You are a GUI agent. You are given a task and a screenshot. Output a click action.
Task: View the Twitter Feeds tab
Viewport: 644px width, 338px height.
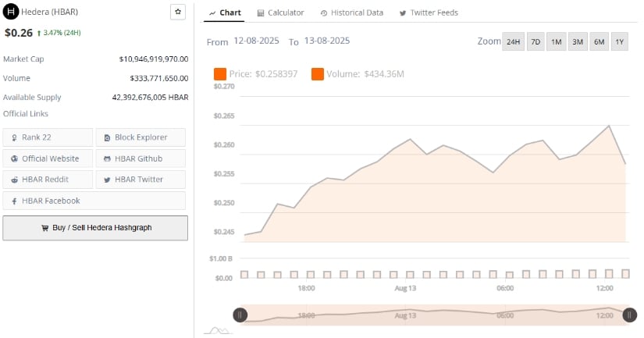point(429,12)
